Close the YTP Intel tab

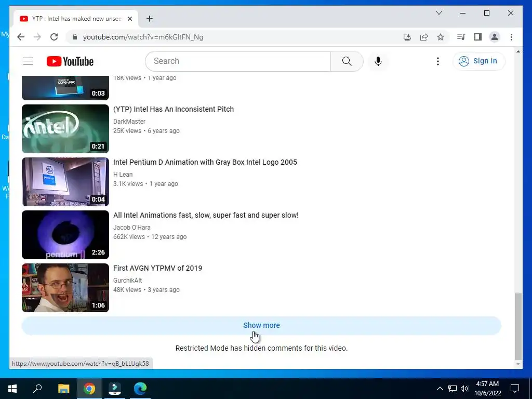(x=129, y=19)
